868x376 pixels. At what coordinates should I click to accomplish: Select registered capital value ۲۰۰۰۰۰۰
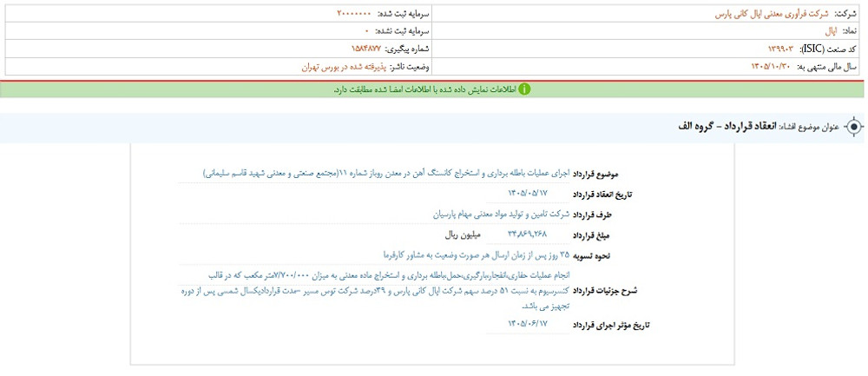pos(354,13)
